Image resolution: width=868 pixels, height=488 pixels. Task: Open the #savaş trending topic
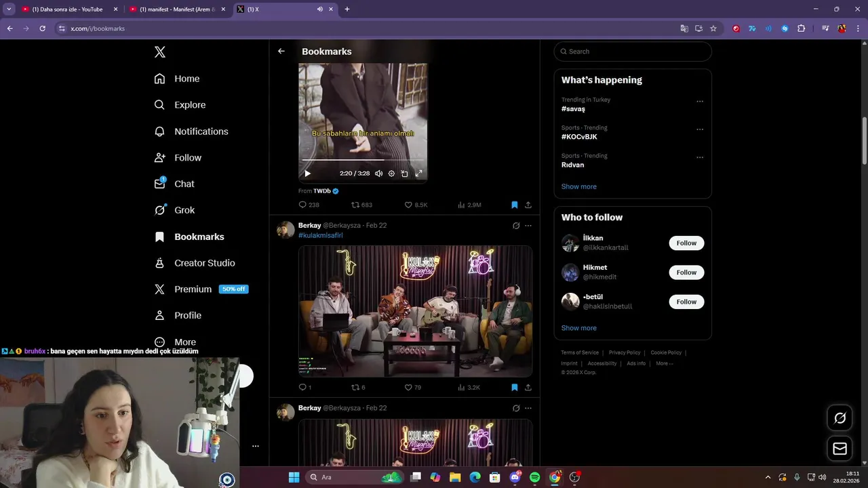(573, 108)
